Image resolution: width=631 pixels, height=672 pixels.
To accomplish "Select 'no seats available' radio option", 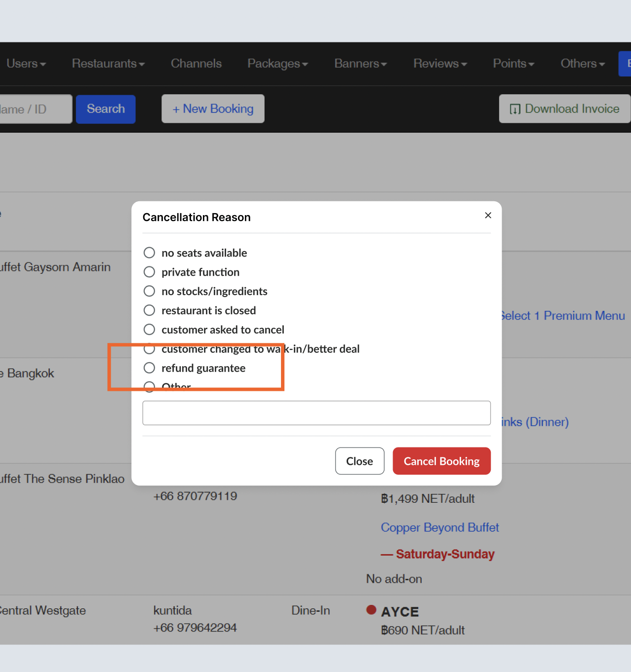I will [x=149, y=253].
